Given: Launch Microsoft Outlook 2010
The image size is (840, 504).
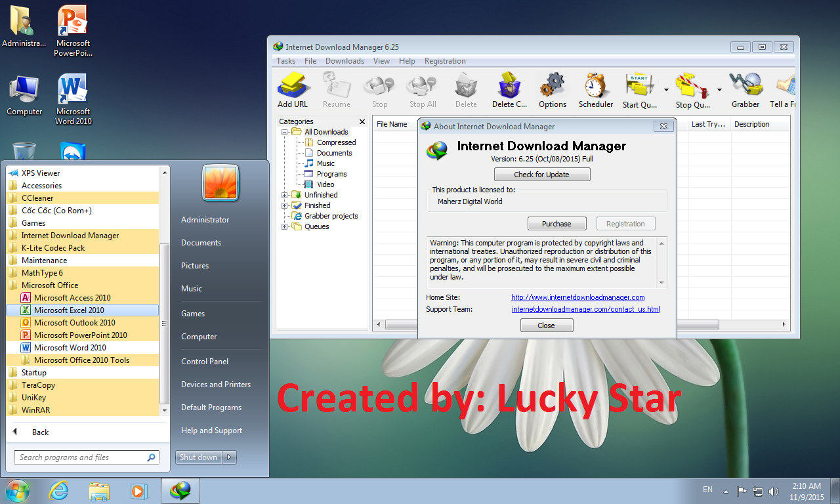Looking at the screenshot, I should pyautogui.click(x=82, y=323).
